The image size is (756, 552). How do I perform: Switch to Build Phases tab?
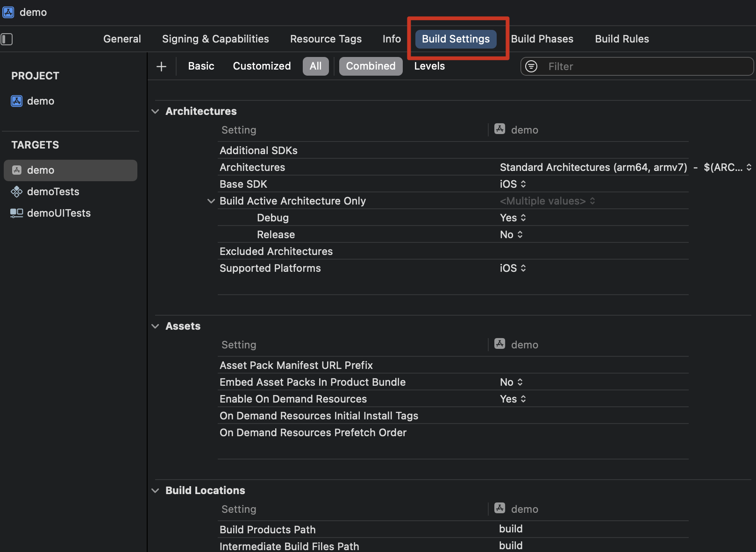point(542,39)
